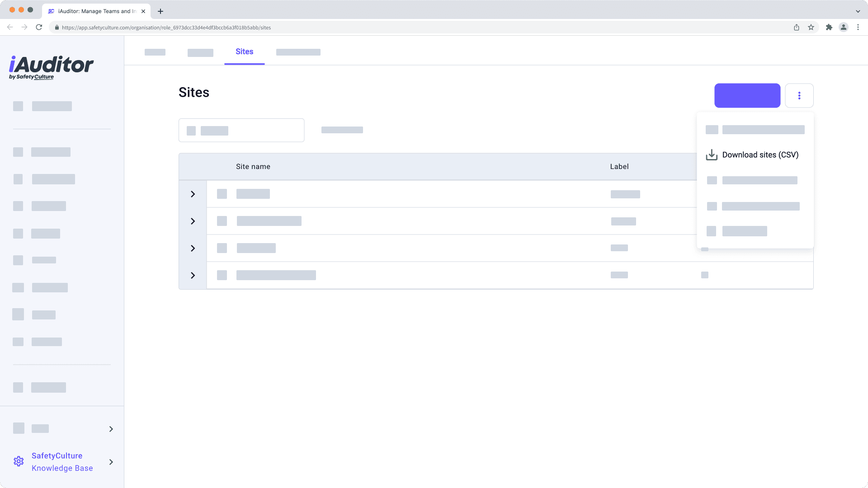Expand the second site row
This screenshot has height=488, width=868.
(x=193, y=221)
